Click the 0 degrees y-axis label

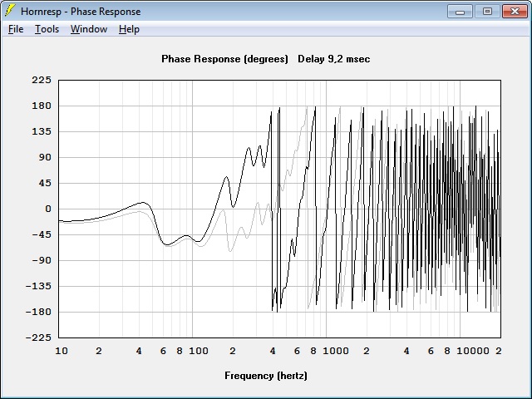[48, 209]
